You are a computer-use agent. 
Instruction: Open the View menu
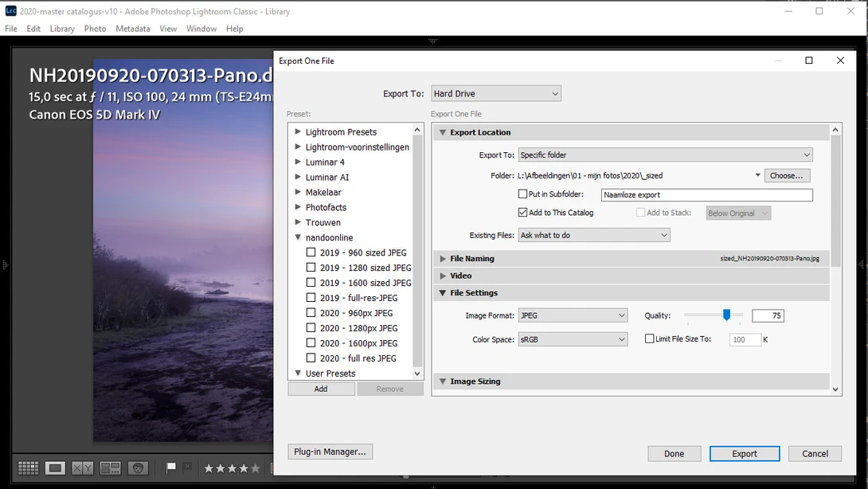[x=168, y=29]
